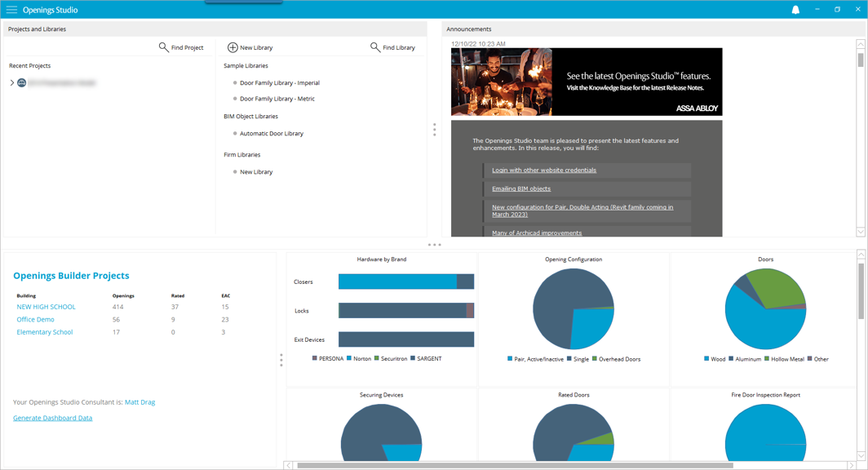Viewport: 868px width, 470px height.
Task: Click Generate Dashboard Data link
Action: coord(52,418)
